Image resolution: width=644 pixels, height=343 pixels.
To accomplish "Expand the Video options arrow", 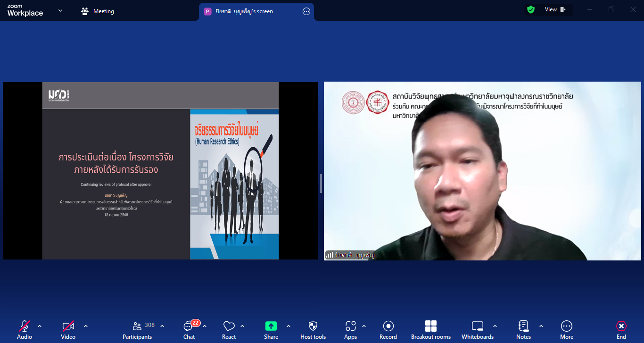I will click(x=86, y=326).
